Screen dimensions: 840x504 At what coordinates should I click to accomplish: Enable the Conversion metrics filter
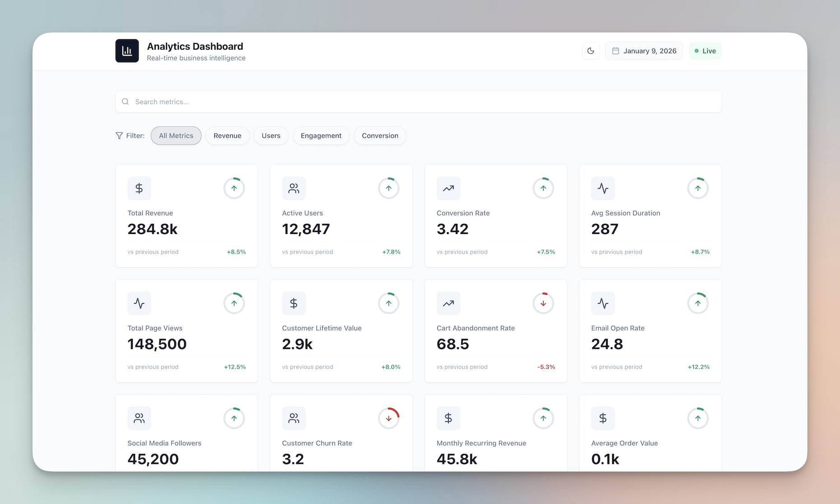pos(380,135)
